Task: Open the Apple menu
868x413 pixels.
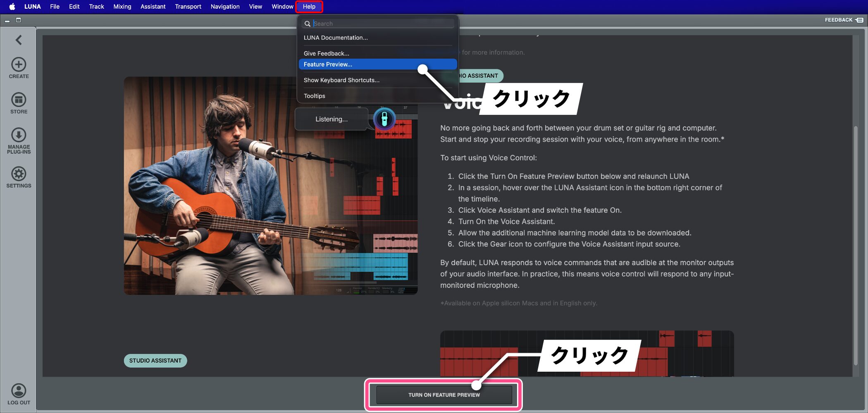Action: pos(12,7)
